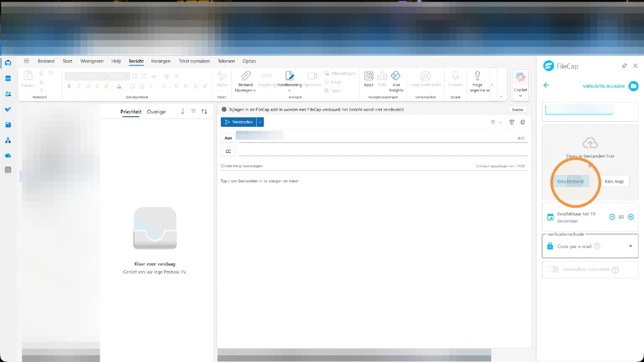Click the Bestand bijvoegen paperclip icon
This screenshot has width=644, height=362.
coord(246,76)
